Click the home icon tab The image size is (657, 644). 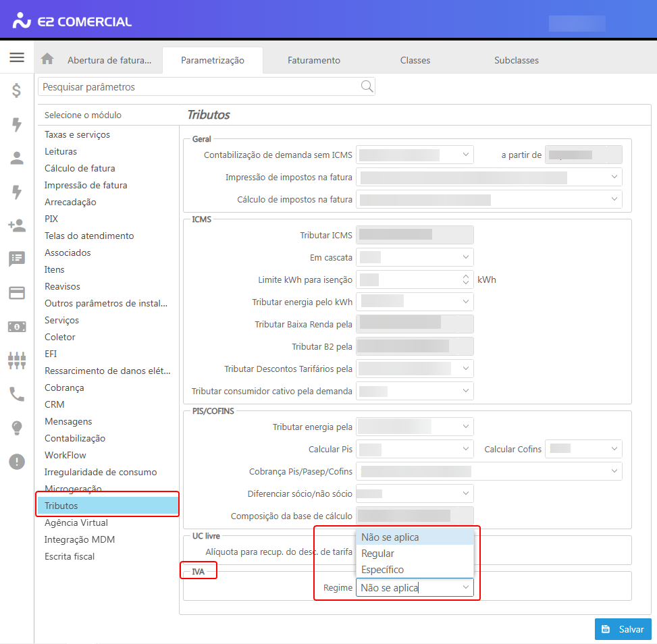point(47,59)
